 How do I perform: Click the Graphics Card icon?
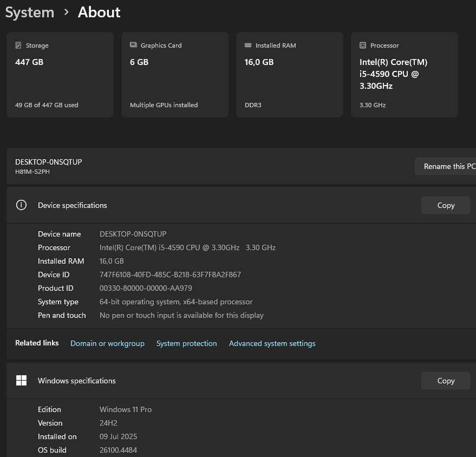pos(133,45)
